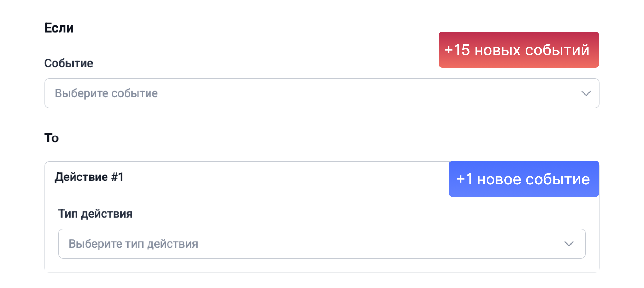
Task: Click the chevron arrow in Тип действия dropdown
Action: tap(569, 244)
